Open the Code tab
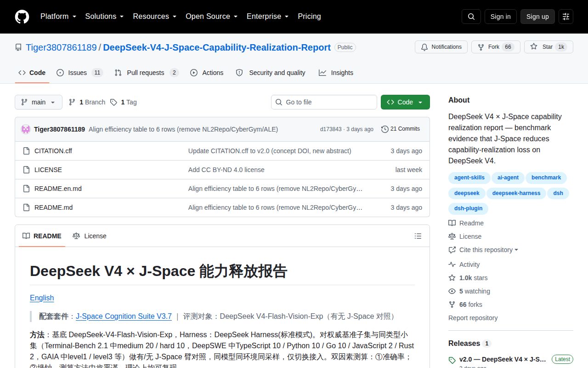Image resolution: width=588 pixels, height=368 pixels. (x=32, y=73)
